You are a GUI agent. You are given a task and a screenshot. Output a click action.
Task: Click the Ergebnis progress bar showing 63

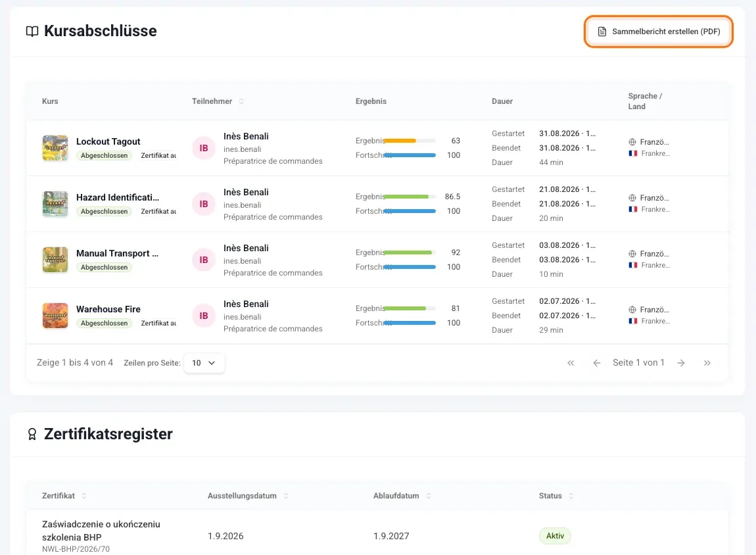click(x=410, y=141)
